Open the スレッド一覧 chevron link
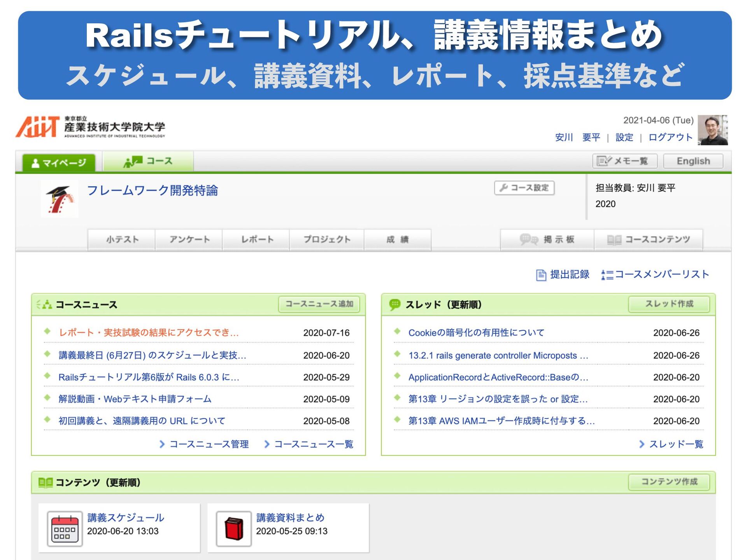 tap(672, 444)
